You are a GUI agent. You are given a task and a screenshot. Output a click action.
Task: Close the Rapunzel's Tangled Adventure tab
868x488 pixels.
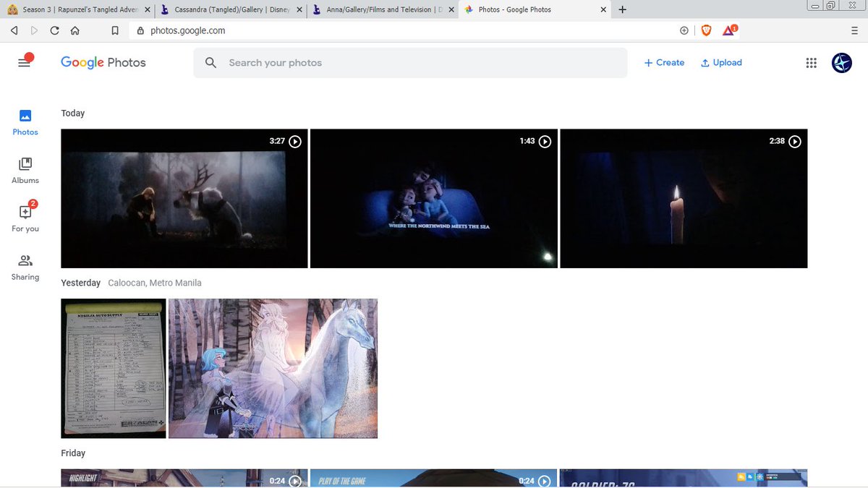point(147,9)
